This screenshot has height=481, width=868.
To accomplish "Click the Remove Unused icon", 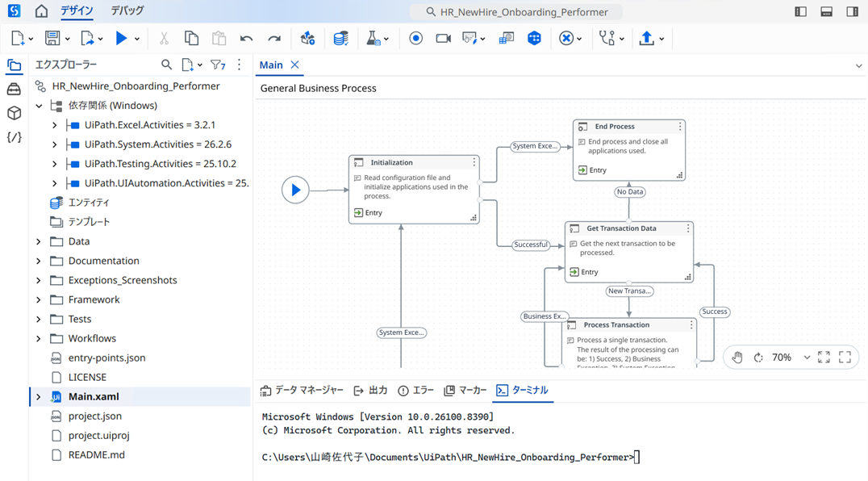I will click(x=565, y=38).
